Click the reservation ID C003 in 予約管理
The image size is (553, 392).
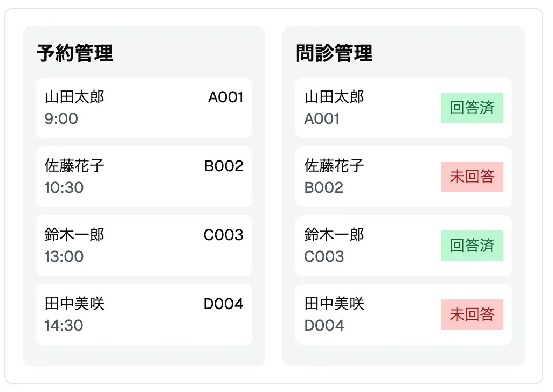[223, 235]
